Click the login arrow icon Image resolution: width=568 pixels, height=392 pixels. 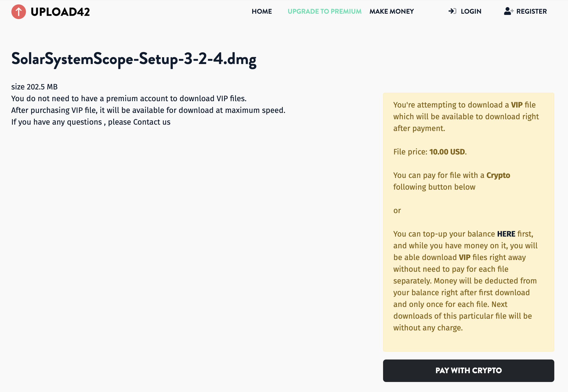point(452,11)
